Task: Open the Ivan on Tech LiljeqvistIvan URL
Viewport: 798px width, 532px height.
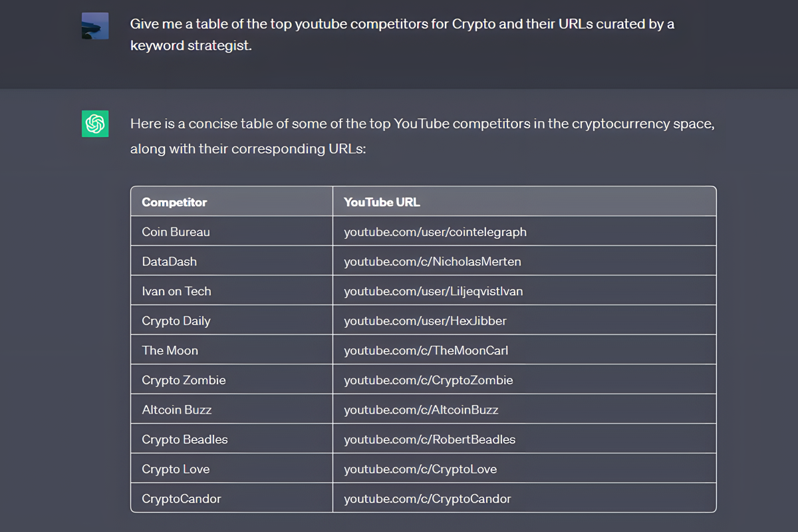Action: click(433, 291)
